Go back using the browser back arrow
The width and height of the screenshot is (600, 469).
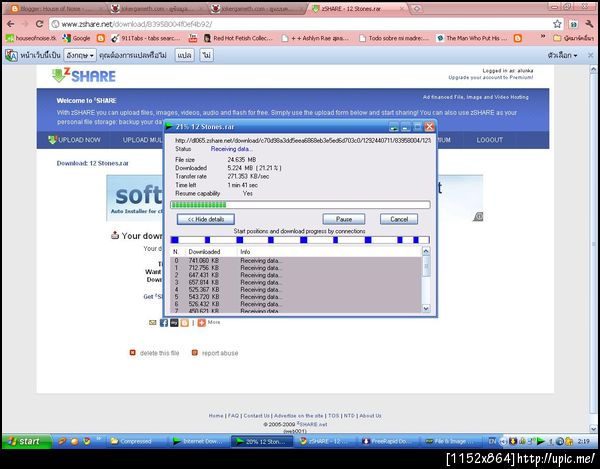pyautogui.click(x=11, y=24)
